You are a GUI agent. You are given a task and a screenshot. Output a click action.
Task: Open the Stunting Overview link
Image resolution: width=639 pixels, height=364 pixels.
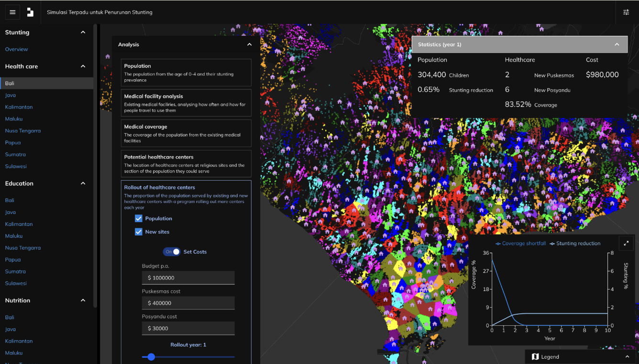[x=17, y=49]
